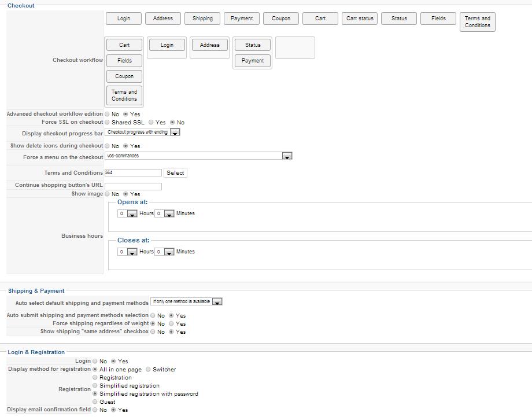Image resolution: width=532 pixels, height=420 pixels.
Task: Choose No for Force SSL on checkout
Action: pyautogui.click(x=172, y=122)
